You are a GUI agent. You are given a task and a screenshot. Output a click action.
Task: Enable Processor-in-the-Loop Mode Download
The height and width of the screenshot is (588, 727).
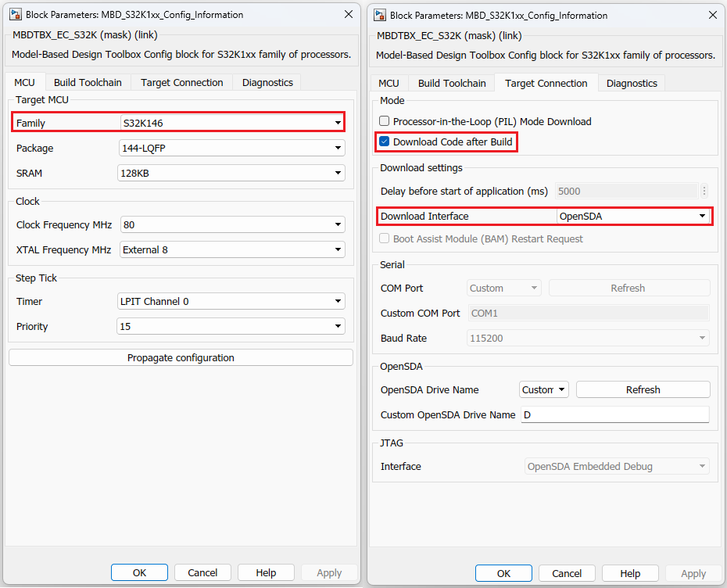(x=382, y=121)
